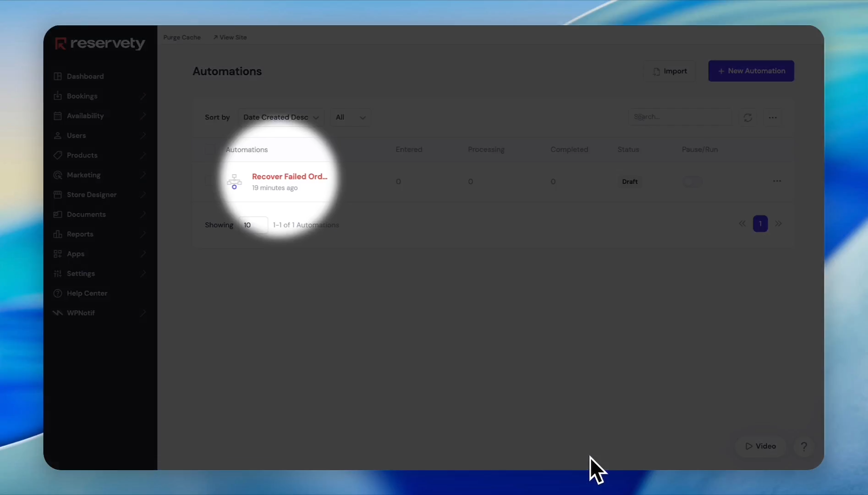The height and width of the screenshot is (495, 868).
Task: Click the Import button
Action: 670,71
